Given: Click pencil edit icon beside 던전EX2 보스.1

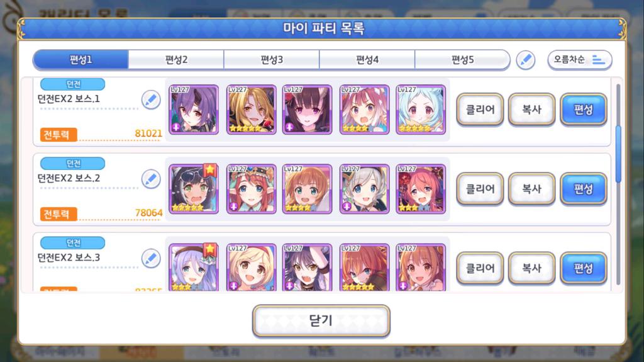Looking at the screenshot, I should tap(151, 100).
